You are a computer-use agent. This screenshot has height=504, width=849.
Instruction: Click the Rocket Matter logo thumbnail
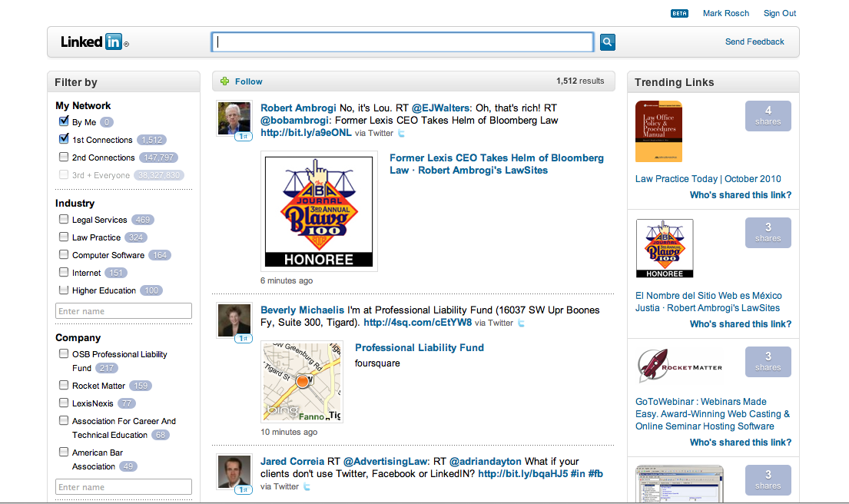pyautogui.click(x=679, y=364)
